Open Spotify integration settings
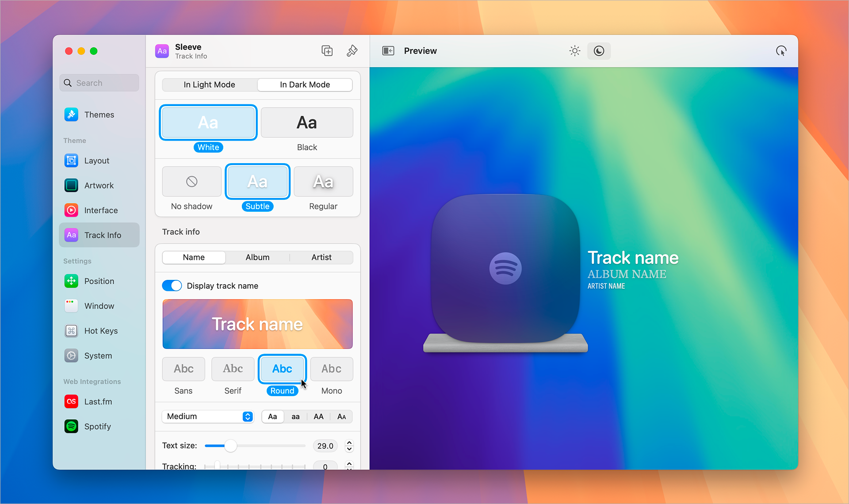 point(99,426)
